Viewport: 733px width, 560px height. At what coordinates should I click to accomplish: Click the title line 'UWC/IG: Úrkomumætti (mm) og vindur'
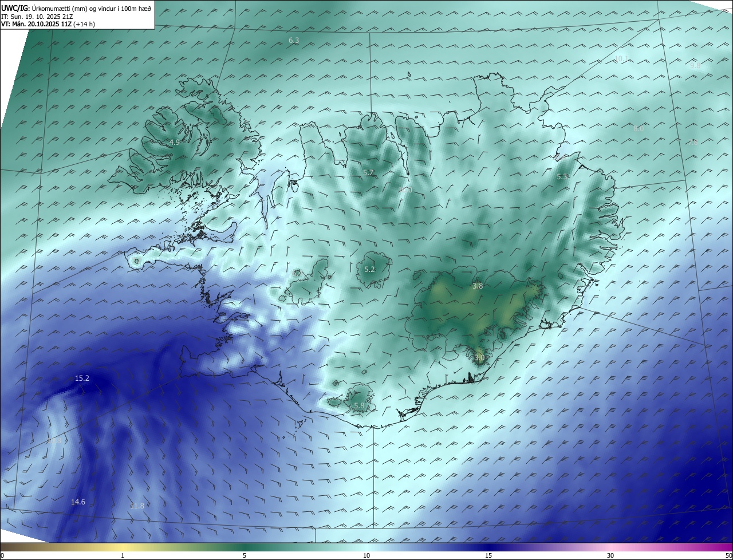point(77,8)
